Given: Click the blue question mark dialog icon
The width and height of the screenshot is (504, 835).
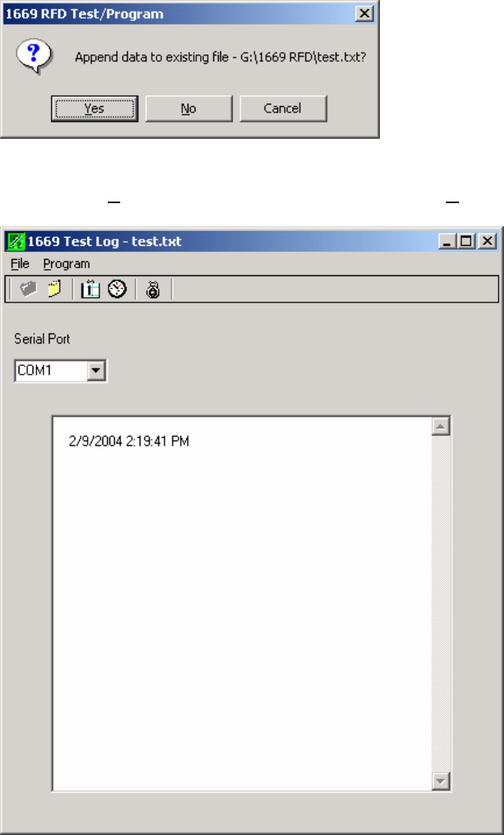Looking at the screenshot, I should 35,57.
